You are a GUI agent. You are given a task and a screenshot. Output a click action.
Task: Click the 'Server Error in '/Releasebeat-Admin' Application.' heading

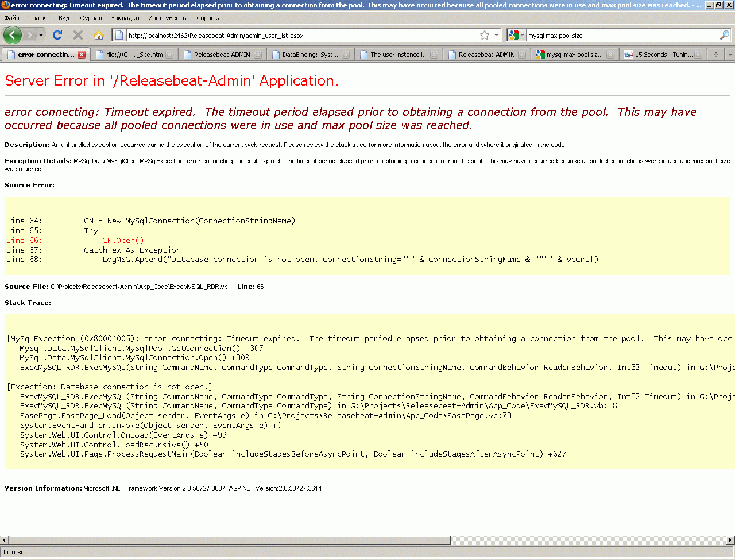[x=172, y=81]
